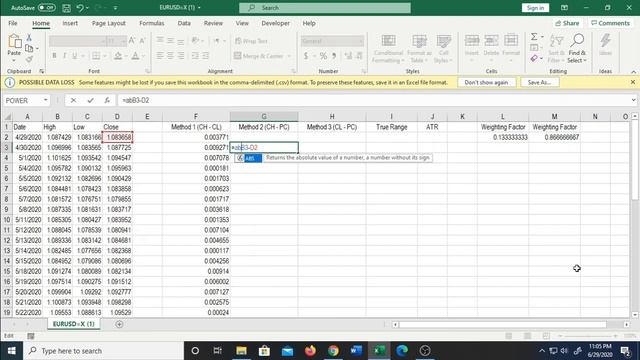Viewport: 640px width, 360px height.
Task: Switch to the Page Layout tab
Action: coord(109,23)
